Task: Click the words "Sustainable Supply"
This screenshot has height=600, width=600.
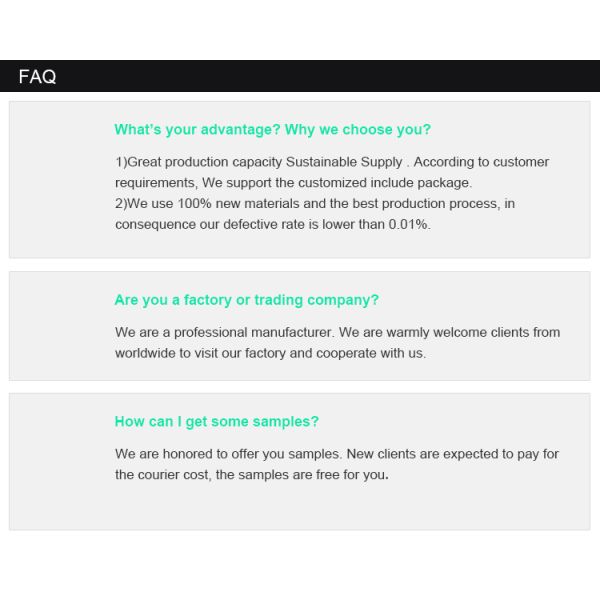Action: pyautogui.click(x=344, y=162)
